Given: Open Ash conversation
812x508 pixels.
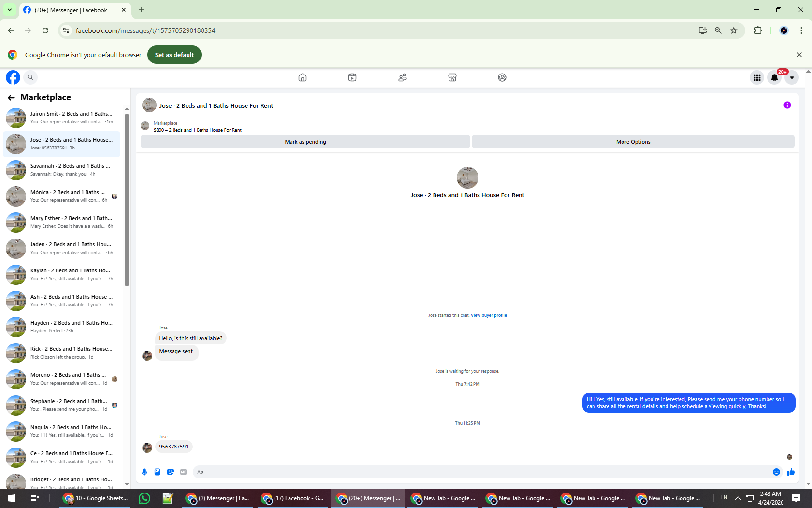Looking at the screenshot, I should click(62, 300).
